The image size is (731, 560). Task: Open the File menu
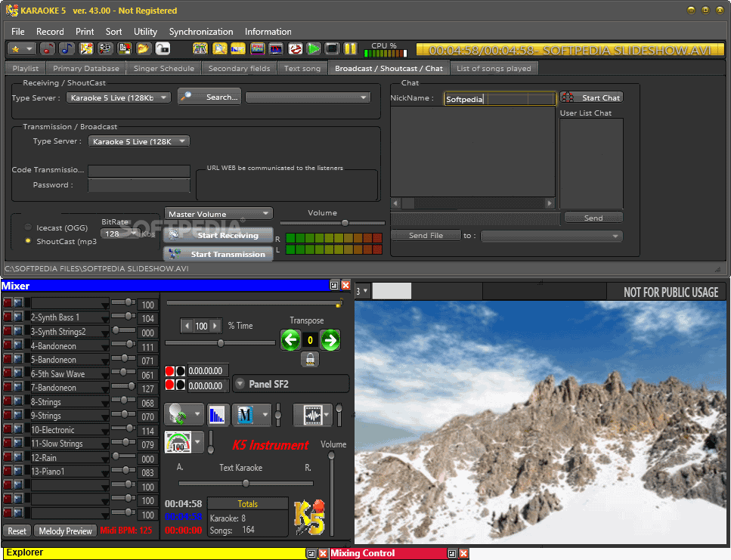tap(17, 32)
